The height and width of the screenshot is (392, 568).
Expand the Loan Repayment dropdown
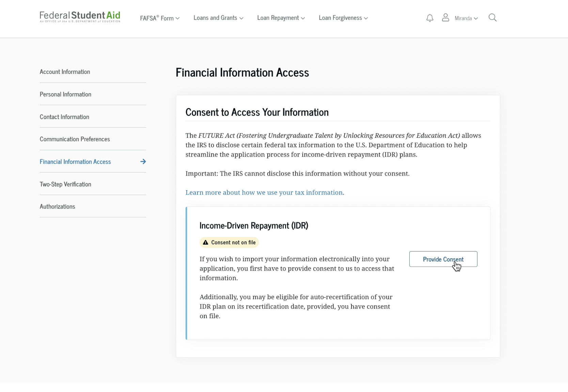click(281, 18)
